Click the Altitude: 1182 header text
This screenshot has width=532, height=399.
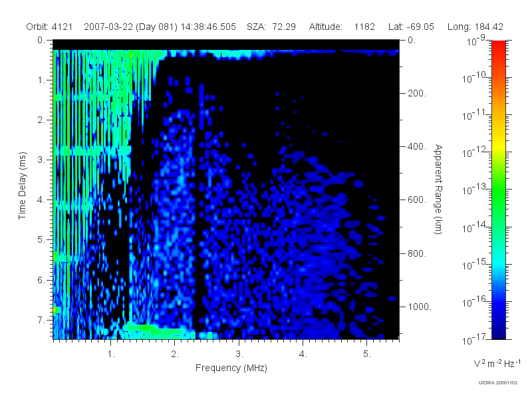coord(342,27)
